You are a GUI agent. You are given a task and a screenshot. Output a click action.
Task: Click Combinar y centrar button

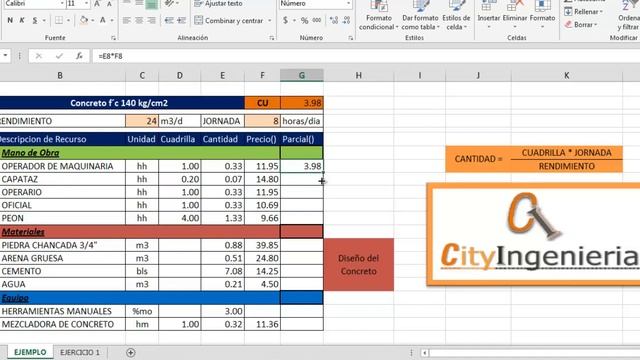[229, 20]
